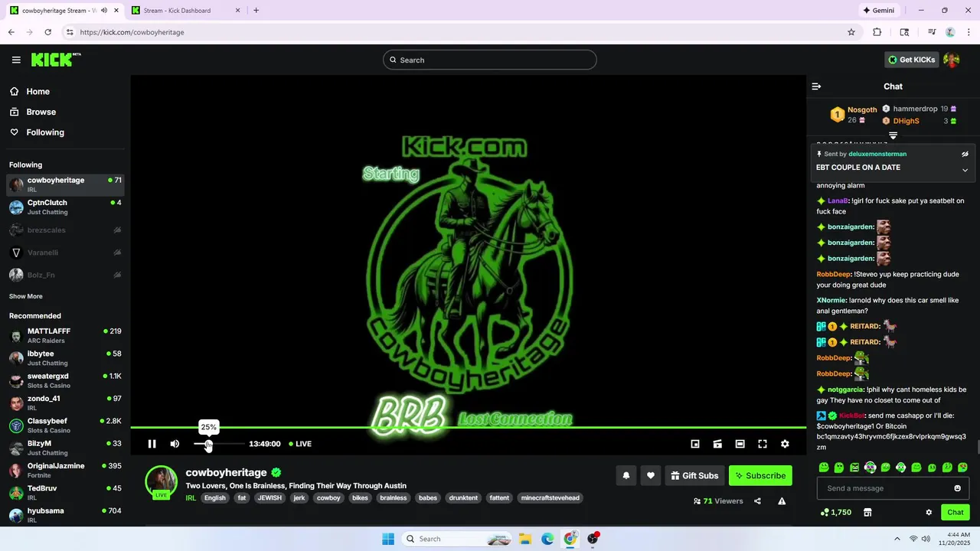Open sweatergxd recommended channel
Viewport: 980px width, 551px height.
click(x=65, y=380)
